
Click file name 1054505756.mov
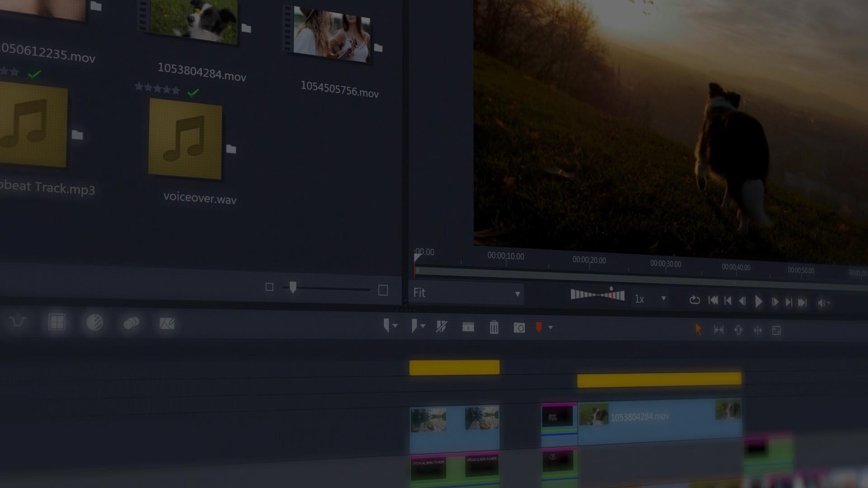tap(340, 89)
